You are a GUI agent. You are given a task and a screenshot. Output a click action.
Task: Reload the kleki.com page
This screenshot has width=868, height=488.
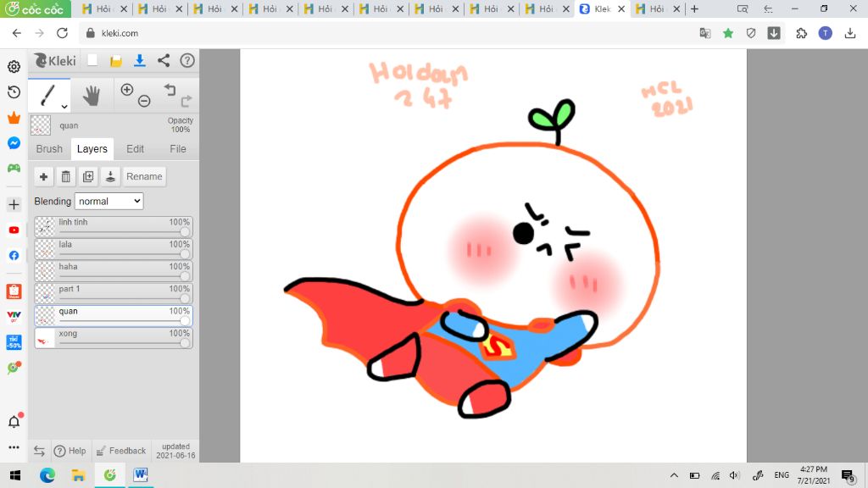[62, 33]
